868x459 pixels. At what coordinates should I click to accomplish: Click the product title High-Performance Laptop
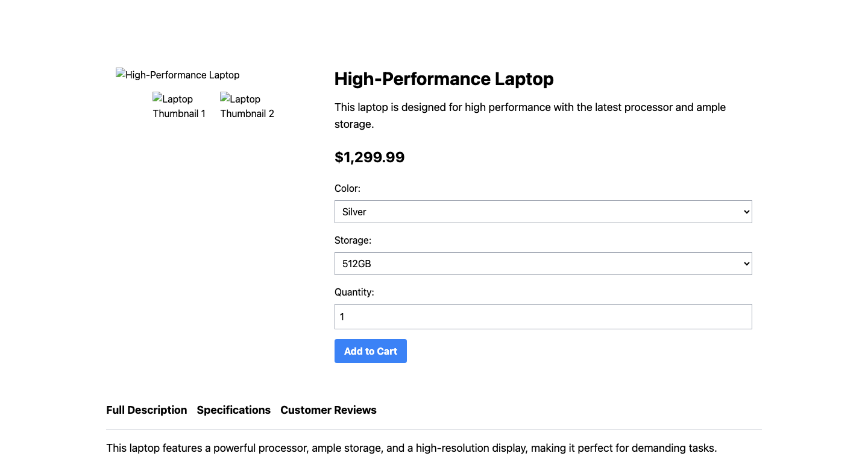point(444,79)
